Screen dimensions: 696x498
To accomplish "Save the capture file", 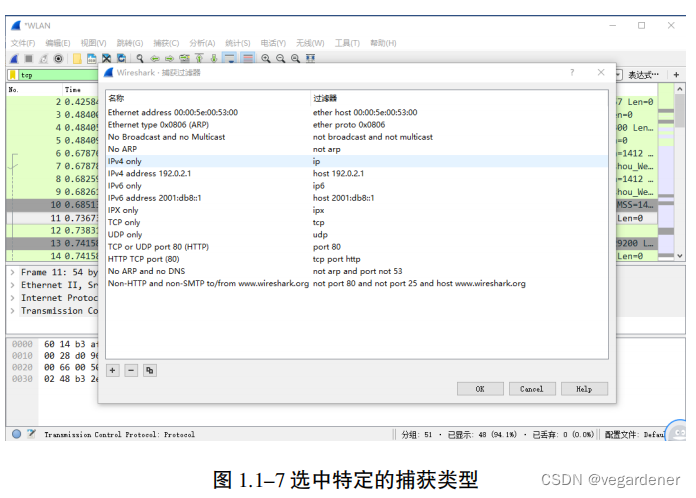I will point(92,59).
